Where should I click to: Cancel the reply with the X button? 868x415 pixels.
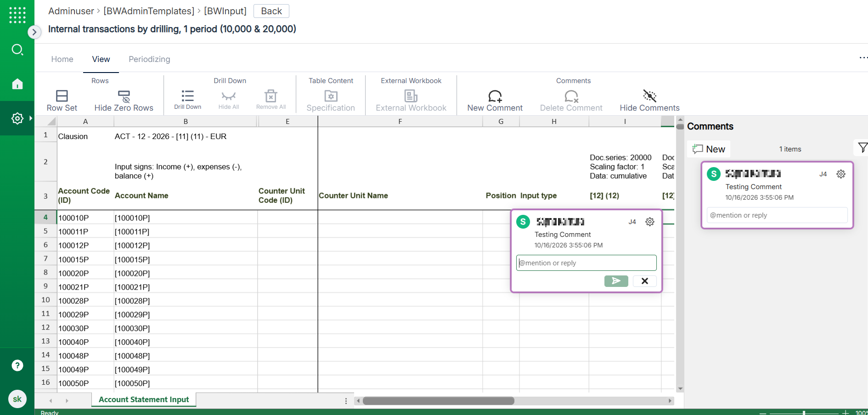pyautogui.click(x=645, y=281)
